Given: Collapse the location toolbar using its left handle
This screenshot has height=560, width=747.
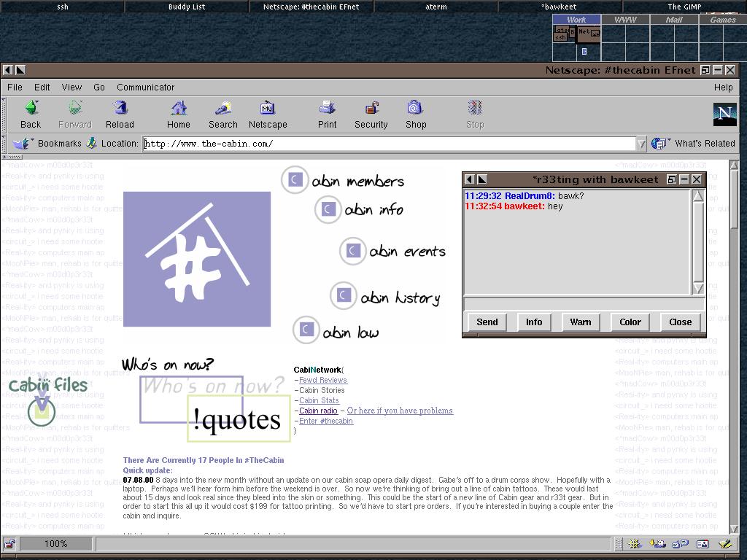Looking at the screenshot, I should 4,144.
